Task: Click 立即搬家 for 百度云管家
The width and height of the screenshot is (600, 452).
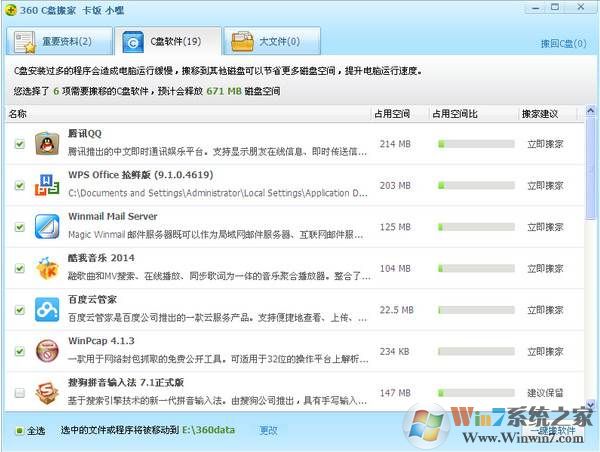Action: tap(545, 310)
